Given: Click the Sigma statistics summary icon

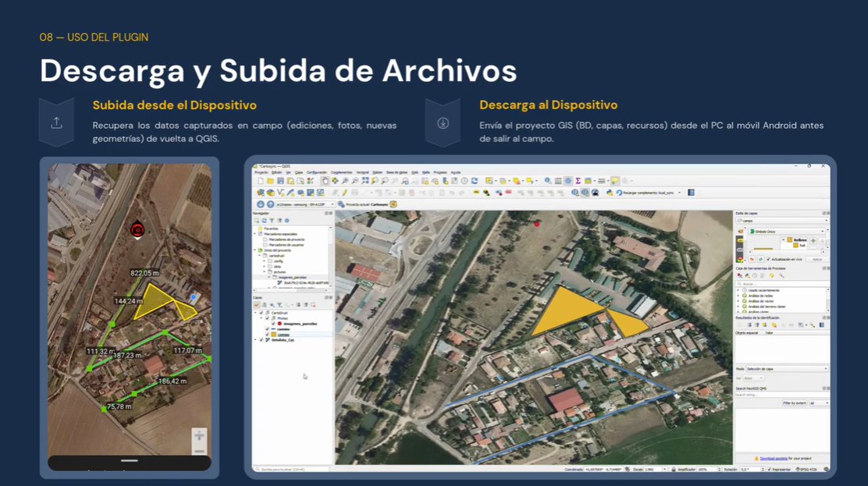Looking at the screenshot, I should 578,181.
